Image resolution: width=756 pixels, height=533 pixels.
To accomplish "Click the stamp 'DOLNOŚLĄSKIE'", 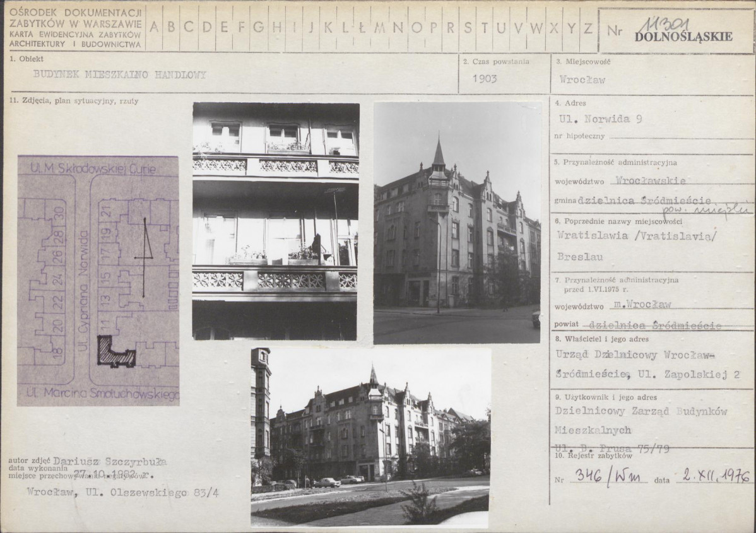I will (x=683, y=37).
